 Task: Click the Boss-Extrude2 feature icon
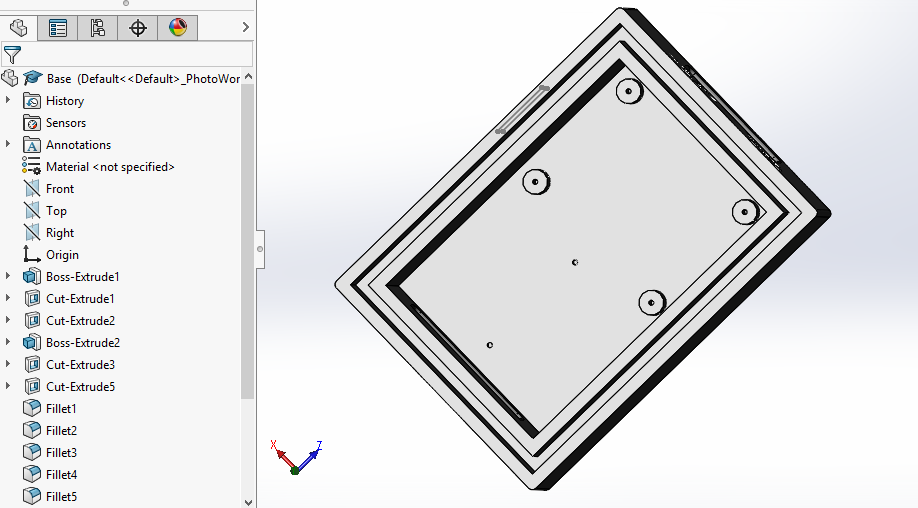click(32, 342)
